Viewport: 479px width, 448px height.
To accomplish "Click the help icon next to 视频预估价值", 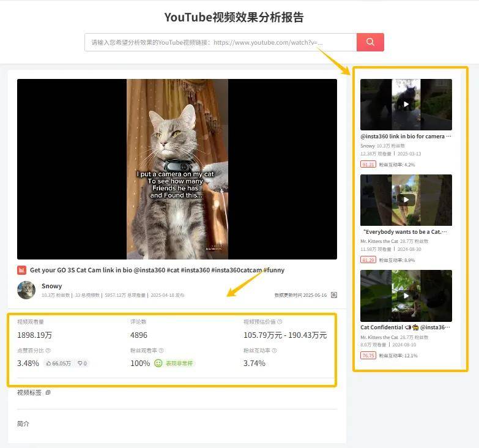I will 280,322.
